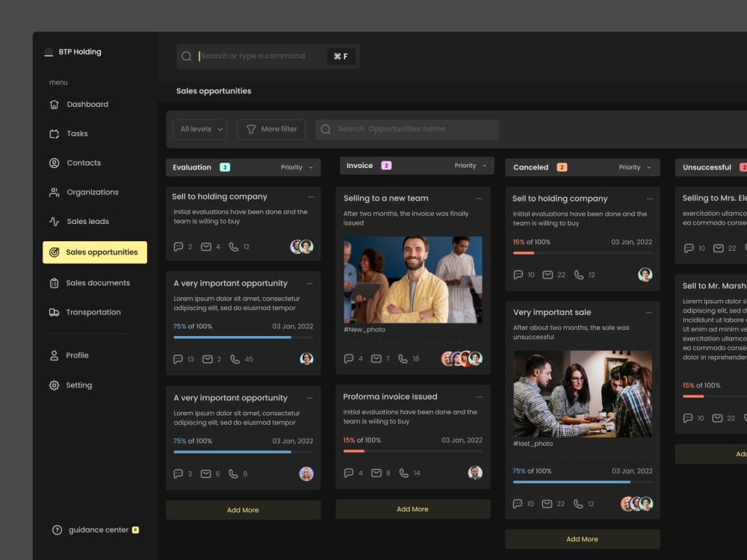Image resolution: width=747 pixels, height=560 pixels.
Task: Click the guidance center notification badge
Action: click(135, 530)
